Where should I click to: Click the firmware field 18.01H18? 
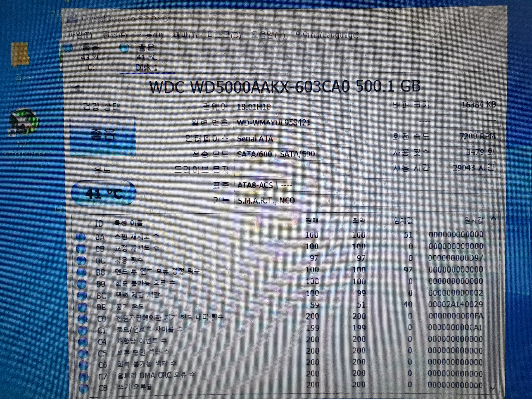pyautogui.click(x=292, y=106)
